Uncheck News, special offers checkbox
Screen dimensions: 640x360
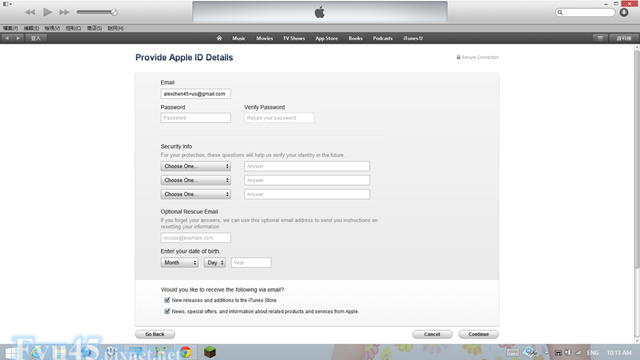click(x=167, y=311)
